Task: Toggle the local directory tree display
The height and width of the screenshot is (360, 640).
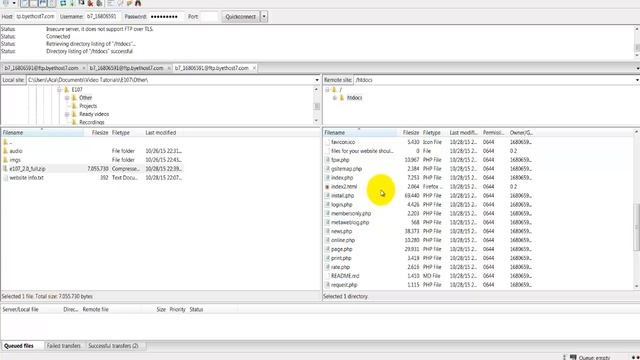Action: click(33, 3)
